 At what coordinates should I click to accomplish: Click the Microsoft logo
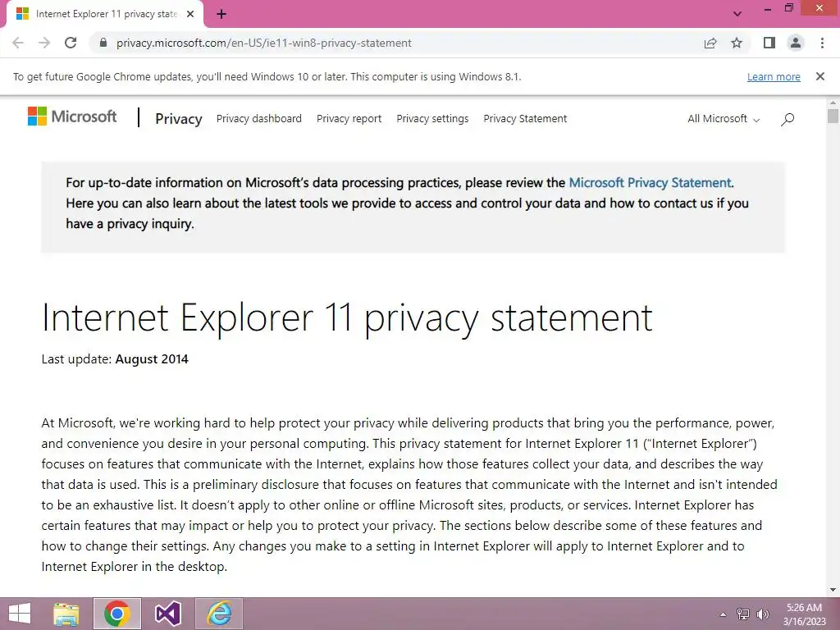point(72,116)
